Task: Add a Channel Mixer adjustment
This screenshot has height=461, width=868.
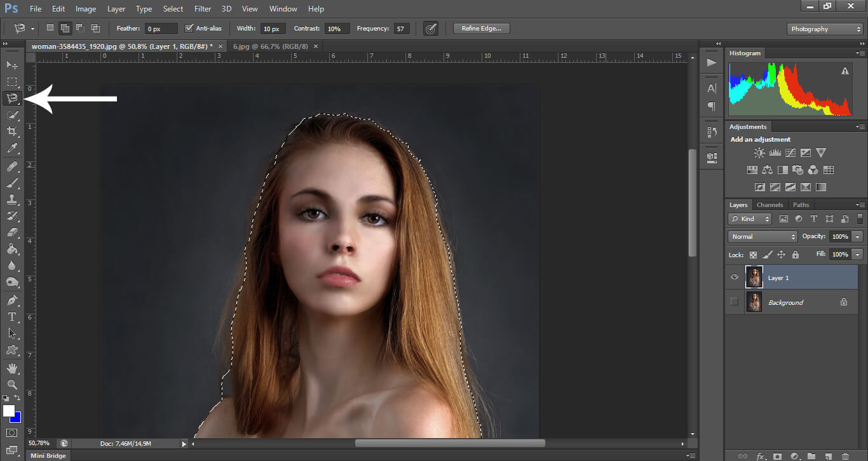Action: tap(813, 170)
